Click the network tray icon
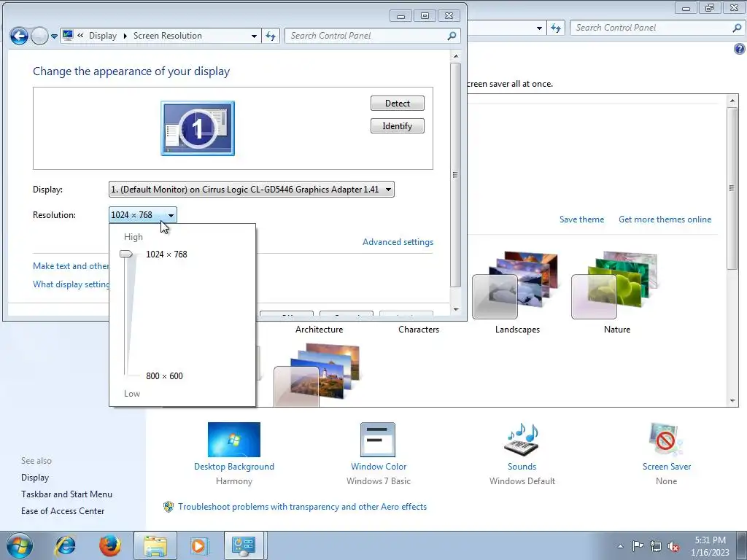This screenshot has height=560, width=747. click(x=656, y=546)
